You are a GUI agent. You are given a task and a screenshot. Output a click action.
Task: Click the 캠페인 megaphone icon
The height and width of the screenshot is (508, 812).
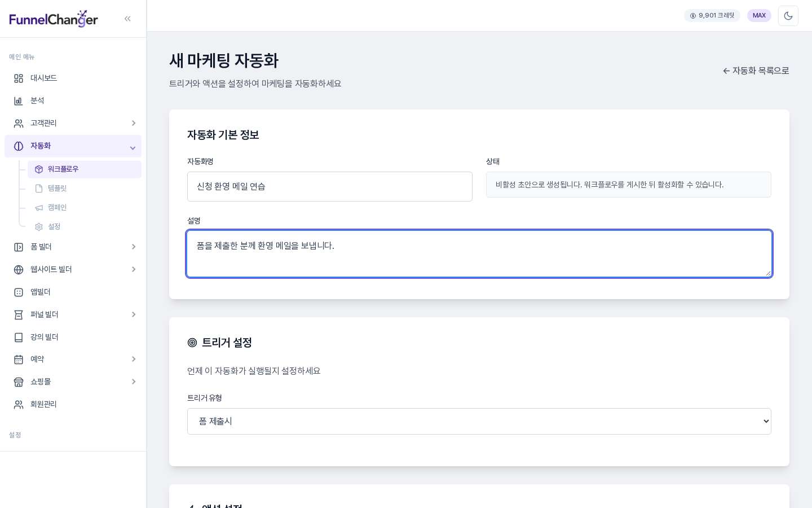pyautogui.click(x=39, y=208)
